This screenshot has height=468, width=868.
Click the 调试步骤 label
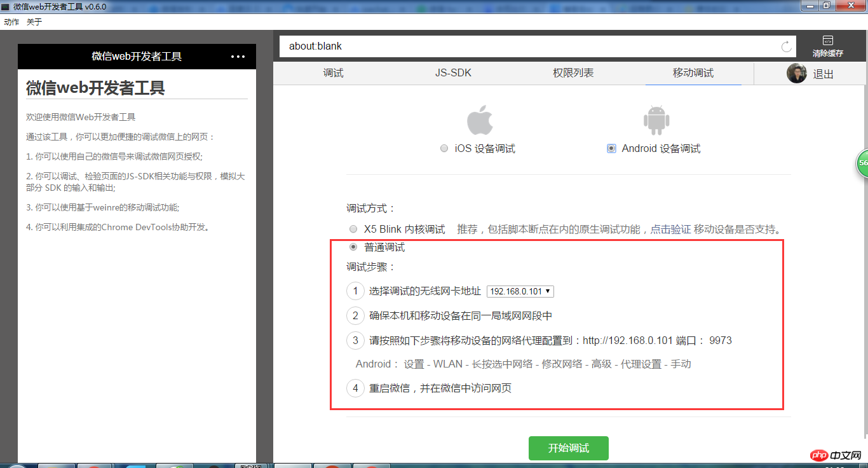point(371,266)
